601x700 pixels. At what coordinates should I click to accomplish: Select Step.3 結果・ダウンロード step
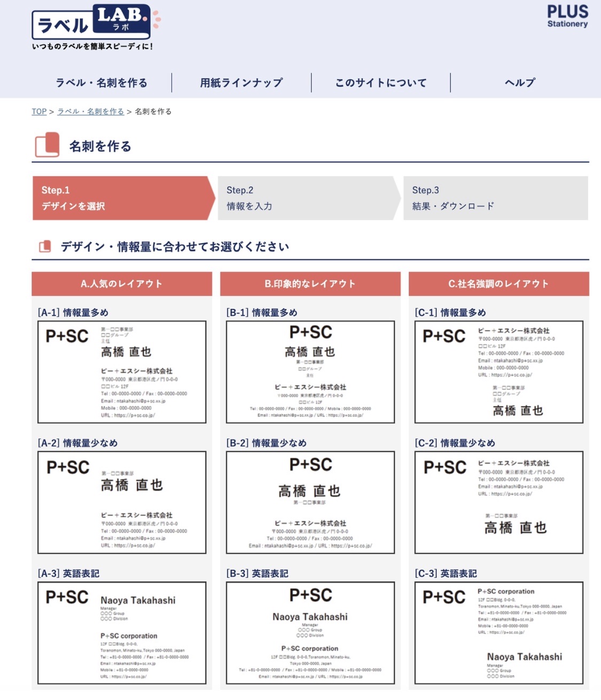pos(495,198)
